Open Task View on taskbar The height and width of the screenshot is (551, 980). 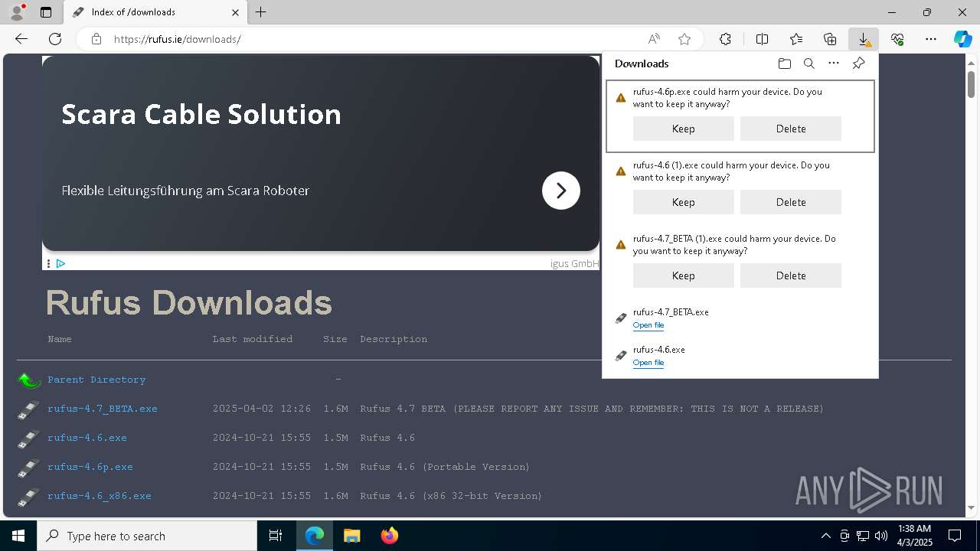point(276,536)
